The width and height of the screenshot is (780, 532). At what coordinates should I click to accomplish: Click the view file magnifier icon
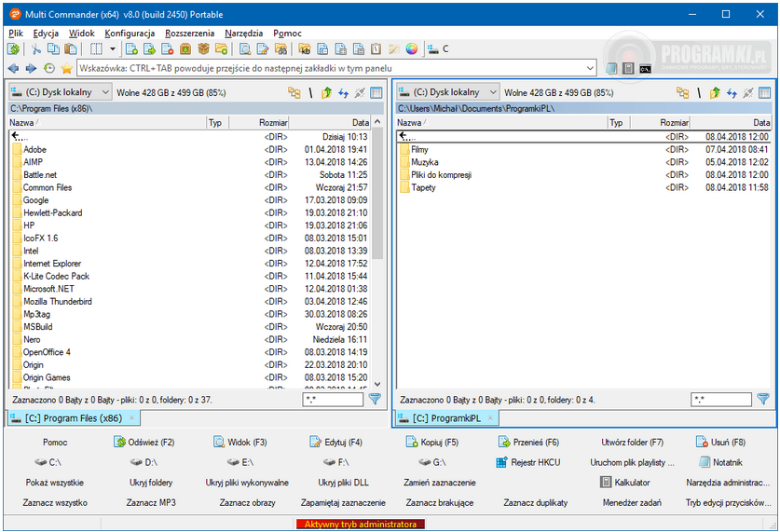tap(245, 48)
